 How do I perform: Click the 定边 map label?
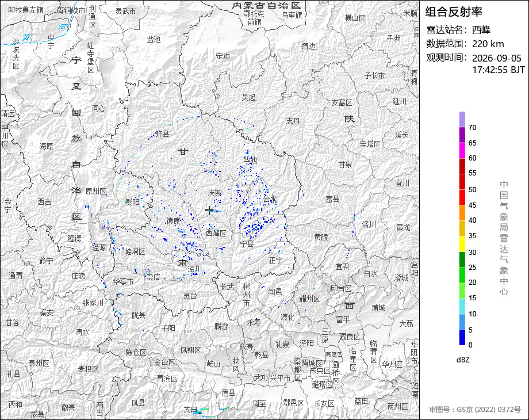click(x=223, y=56)
